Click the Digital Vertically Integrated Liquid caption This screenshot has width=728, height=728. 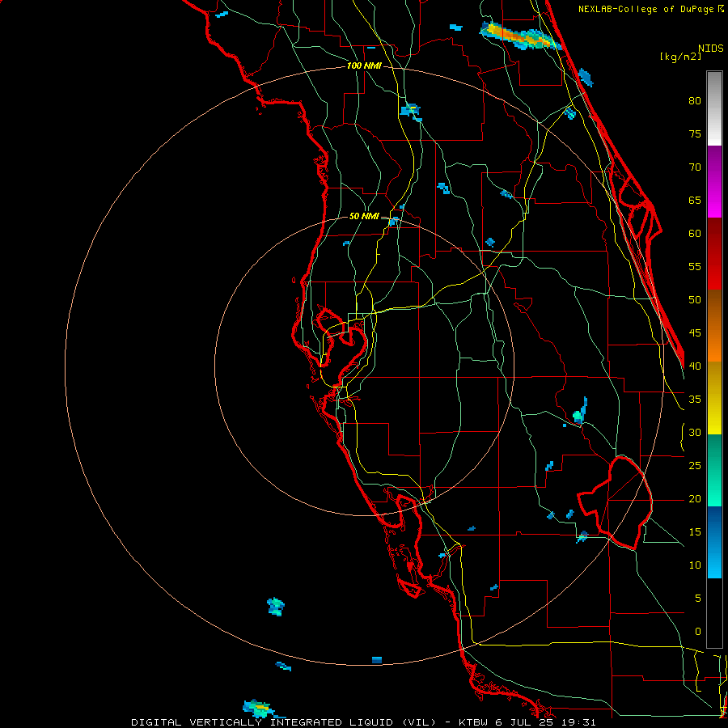(363, 722)
